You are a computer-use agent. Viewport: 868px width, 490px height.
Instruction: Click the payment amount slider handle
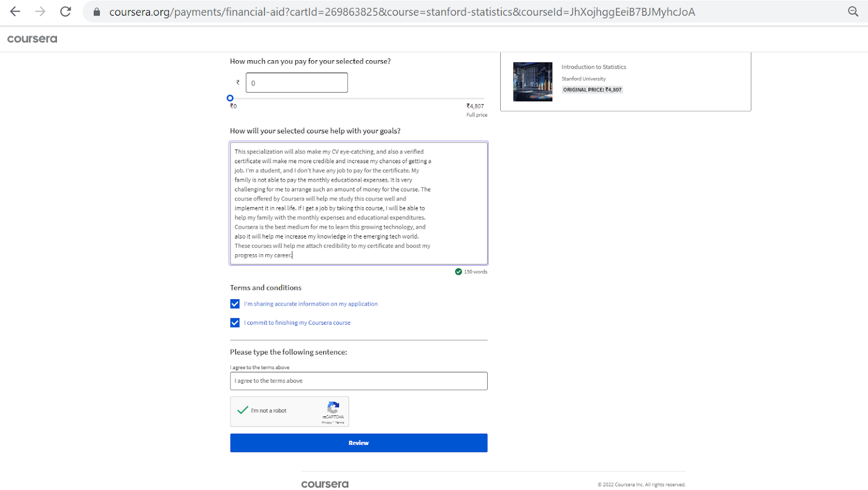(x=230, y=98)
